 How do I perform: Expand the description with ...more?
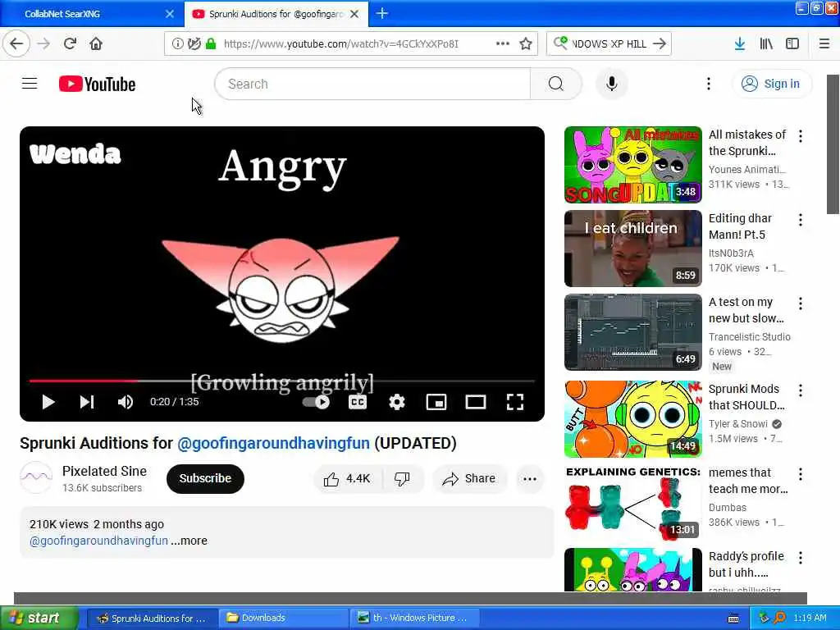[189, 541]
